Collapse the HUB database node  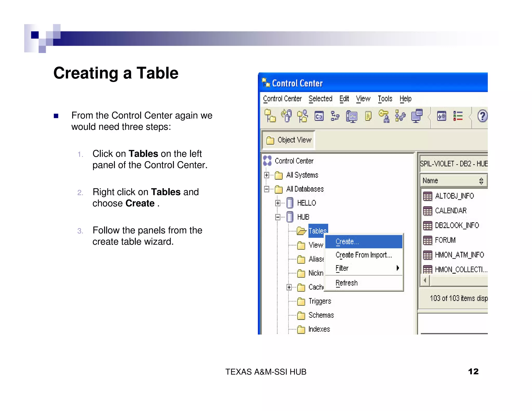pos(278,217)
